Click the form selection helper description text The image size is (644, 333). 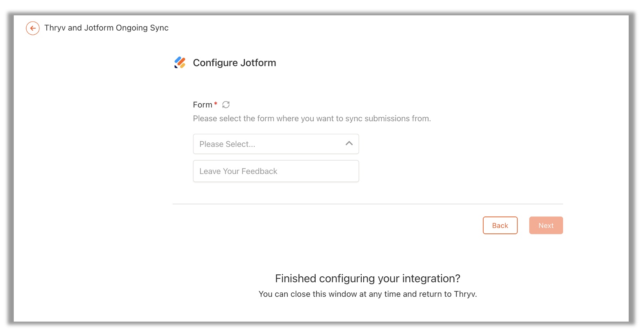click(312, 118)
